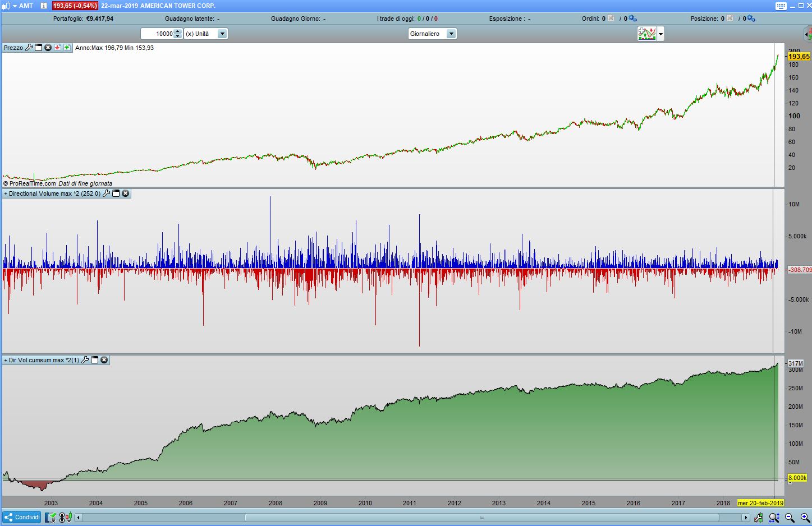Close the Dir Vol cumsum panel

tap(104, 360)
